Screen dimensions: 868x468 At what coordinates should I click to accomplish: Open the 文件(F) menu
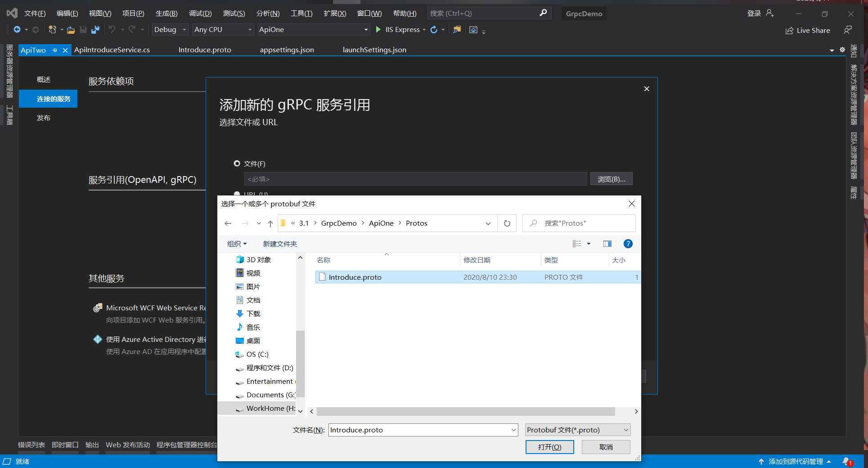35,14
